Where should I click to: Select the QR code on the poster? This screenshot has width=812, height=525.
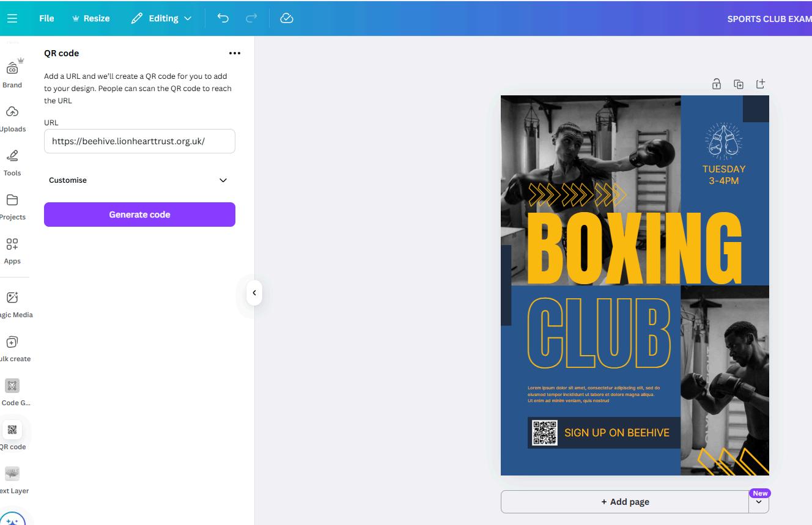[545, 433]
